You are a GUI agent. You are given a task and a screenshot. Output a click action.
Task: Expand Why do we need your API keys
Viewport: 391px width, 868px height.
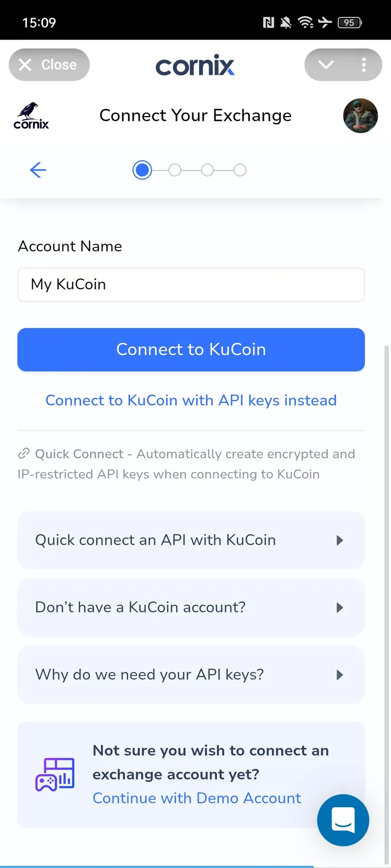click(191, 675)
